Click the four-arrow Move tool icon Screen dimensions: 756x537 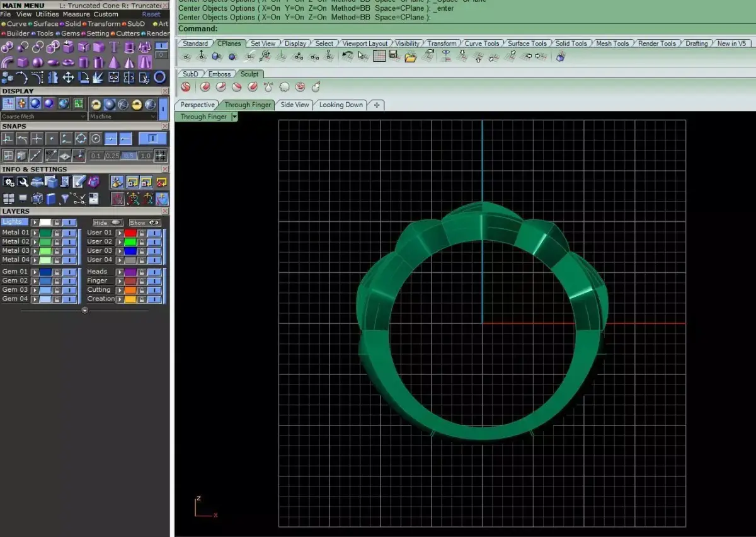(68, 78)
